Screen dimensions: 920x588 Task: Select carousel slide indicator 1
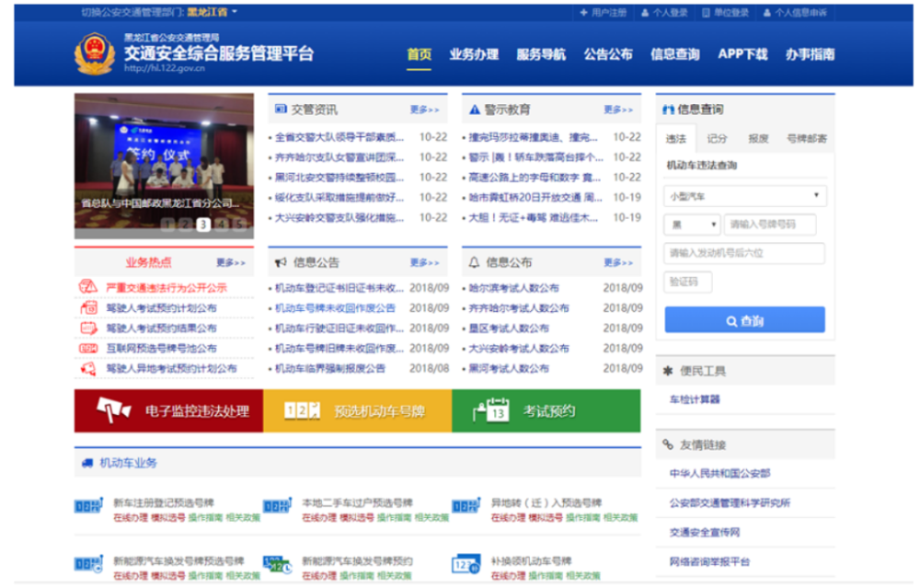pyautogui.click(x=167, y=225)
